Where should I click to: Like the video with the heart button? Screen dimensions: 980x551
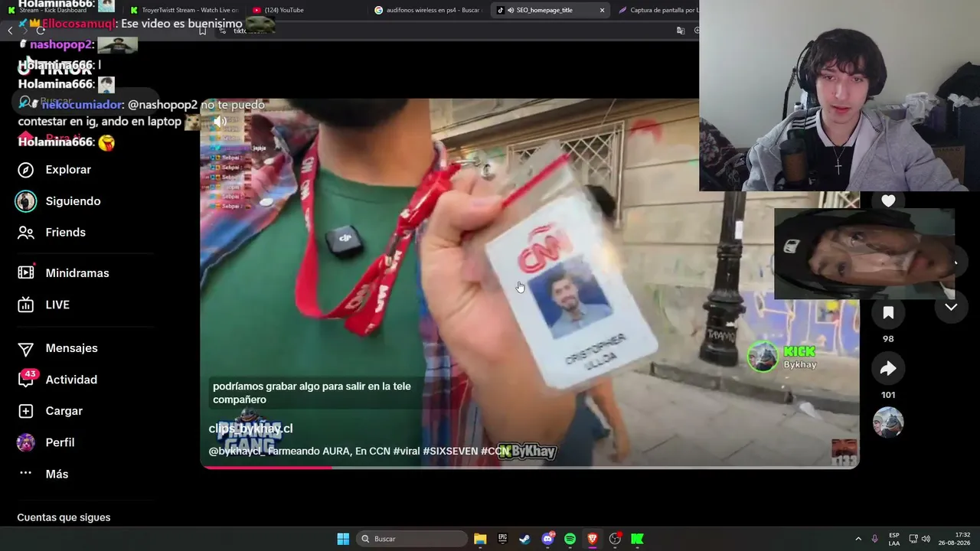(888, 201)
